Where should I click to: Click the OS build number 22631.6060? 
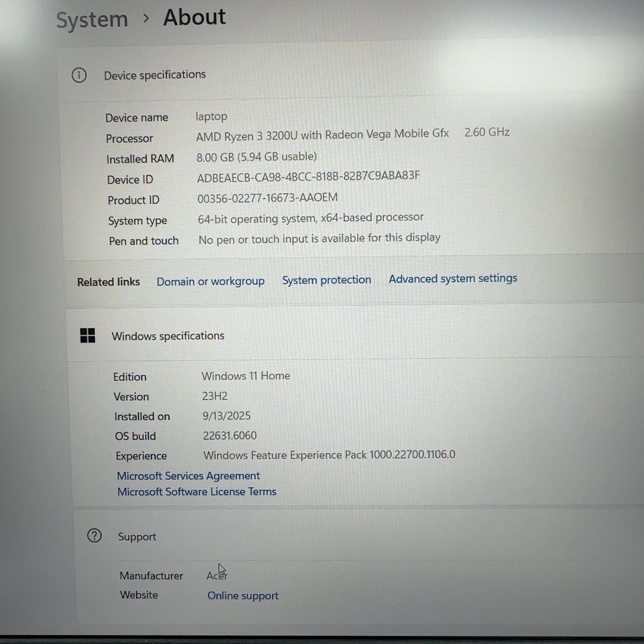(229, 435)
